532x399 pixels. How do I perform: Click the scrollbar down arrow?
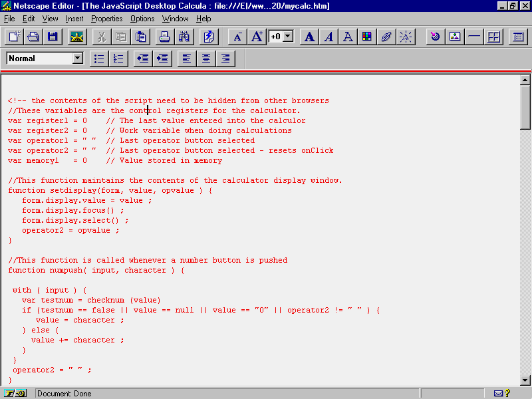pyautogui.click(x=525, y=380)
